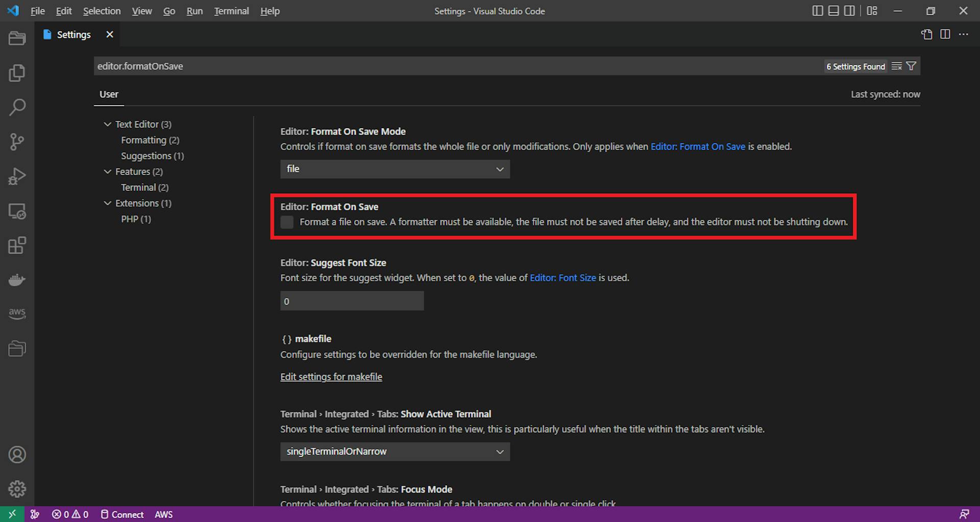
Task: Select the Search icon in the activity bar
Action: [x=17, y=107]
